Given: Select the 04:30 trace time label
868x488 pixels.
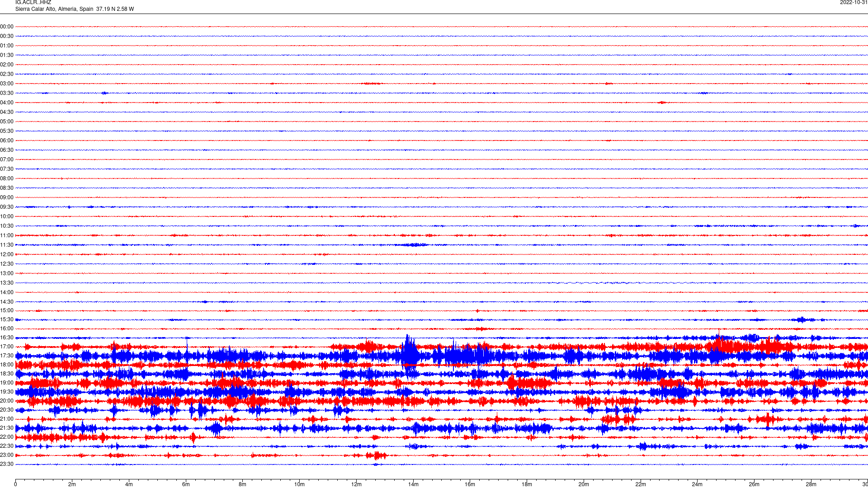Looking at the screenshot, I should pyautogui.click(x=7, y=112).
